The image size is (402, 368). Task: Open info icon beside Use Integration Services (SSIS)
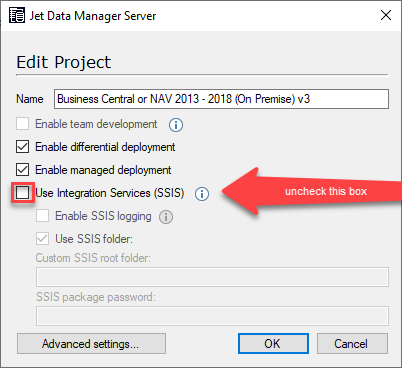coord(202,194)
